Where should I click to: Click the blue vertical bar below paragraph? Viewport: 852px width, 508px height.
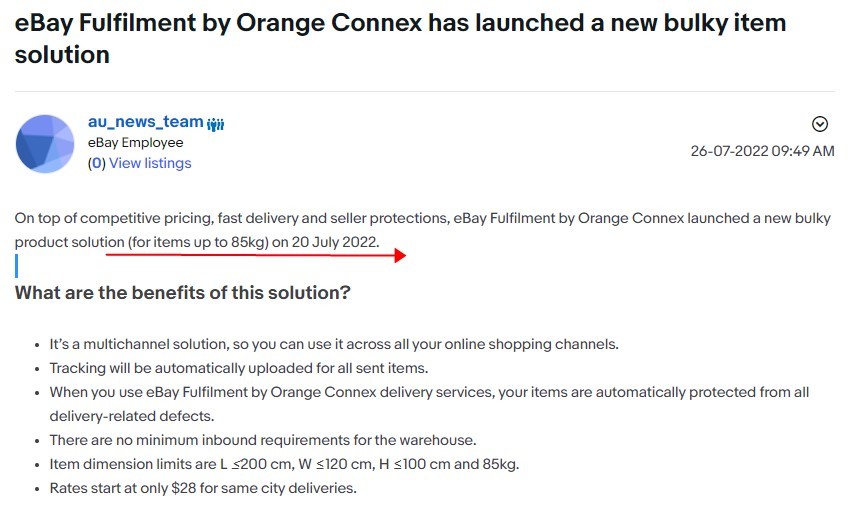(x=17, y=266)
